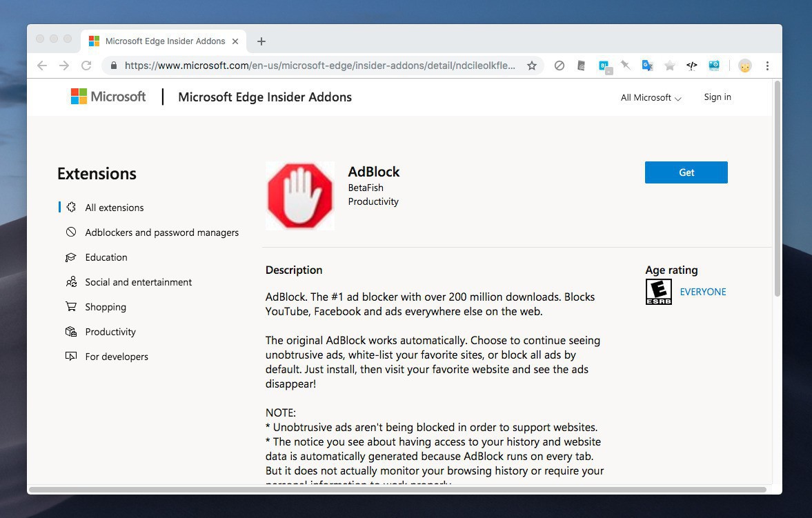The width and height of the screenshot is (812, 518).
Task: Click the code brackets extension icon
Action: pyautogui.click(x=691, y=66)
